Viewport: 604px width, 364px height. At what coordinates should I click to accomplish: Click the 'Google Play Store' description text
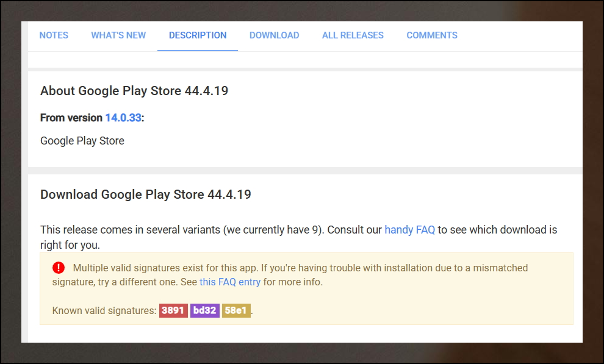point(82,141)
